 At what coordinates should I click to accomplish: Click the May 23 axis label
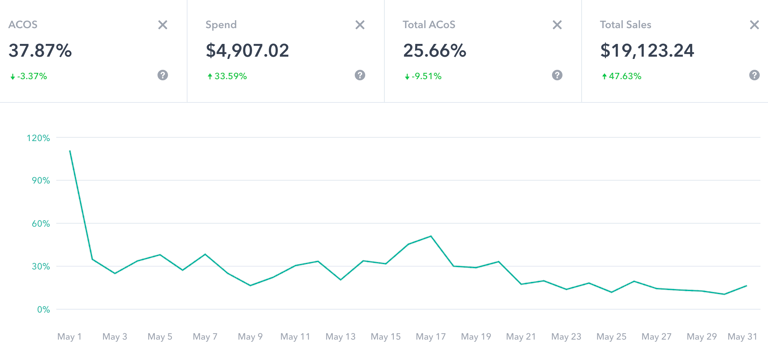(566, 337)
